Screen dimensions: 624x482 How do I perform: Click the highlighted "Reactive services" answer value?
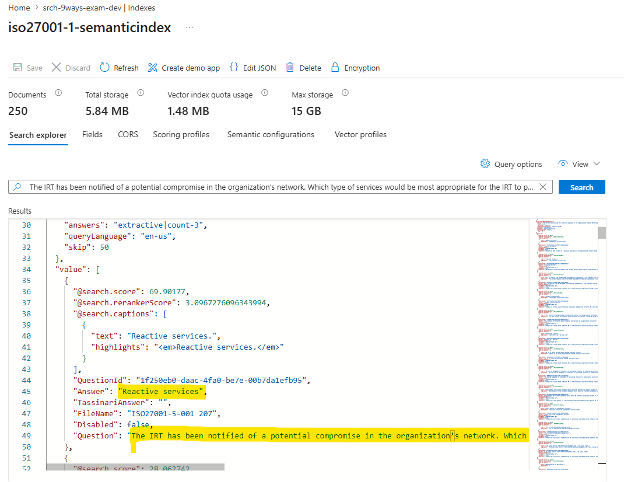(x=162, y=392)
